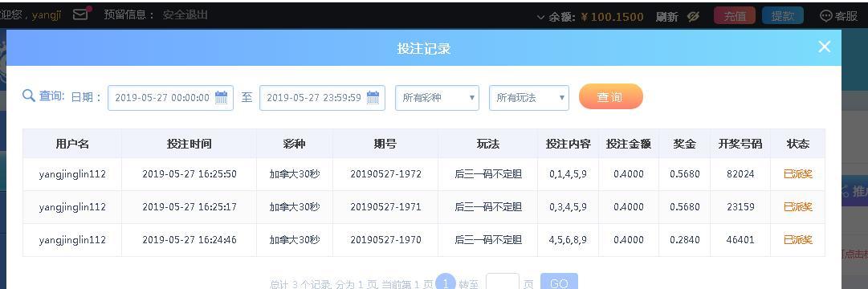The height and width of the screenshot is (289, 868).
Task: Click the orange 查询 button
Action: pyautogui.click(x=610, y=97)
